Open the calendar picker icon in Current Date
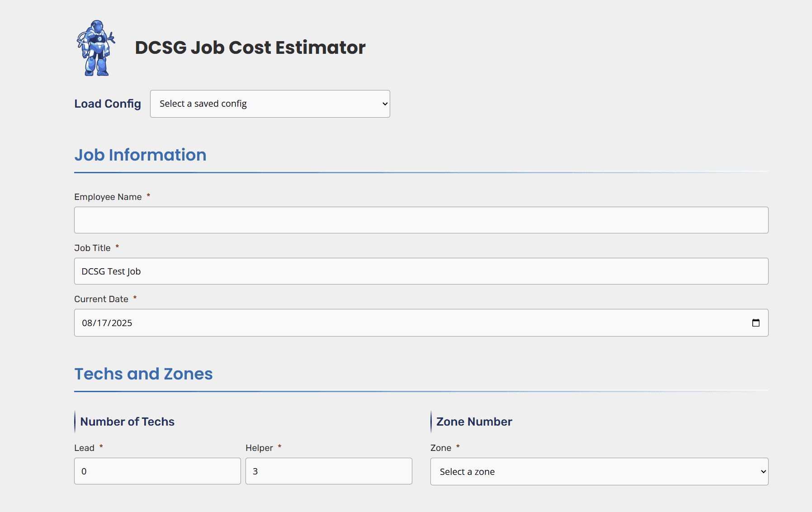The image size is (812, 512). click(x=755, y=322)
